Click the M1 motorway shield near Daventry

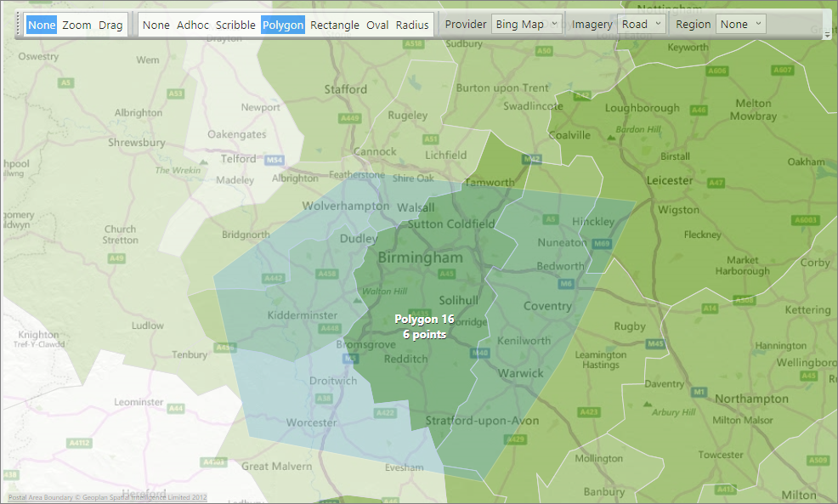click(x=699, y=392)
